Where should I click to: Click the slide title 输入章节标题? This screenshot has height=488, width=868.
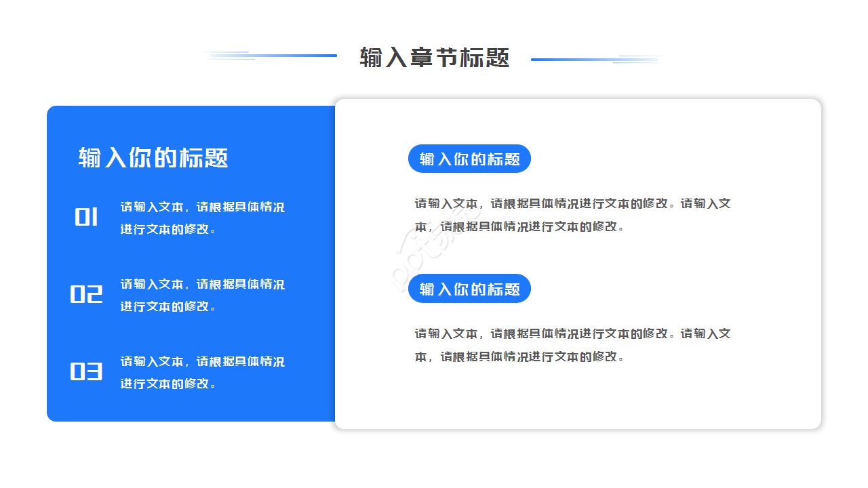pos(434,58)
